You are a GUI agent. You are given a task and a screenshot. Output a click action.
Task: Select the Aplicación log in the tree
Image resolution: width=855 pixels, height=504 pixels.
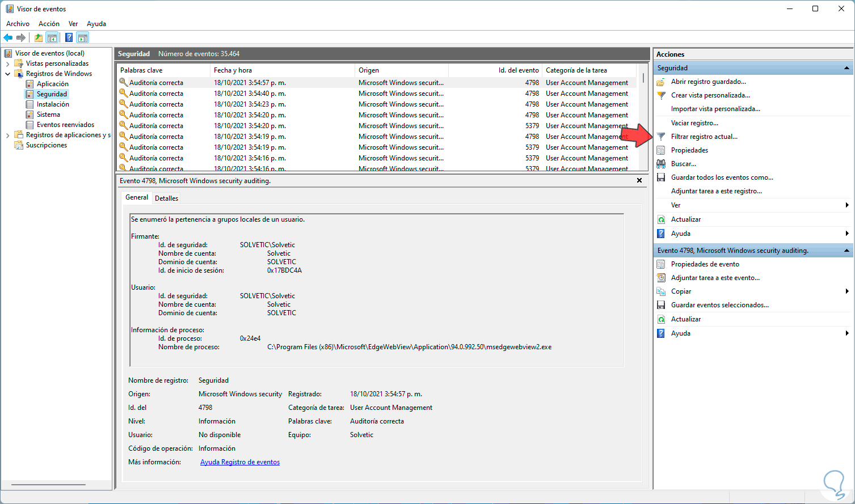coord(53,84)
